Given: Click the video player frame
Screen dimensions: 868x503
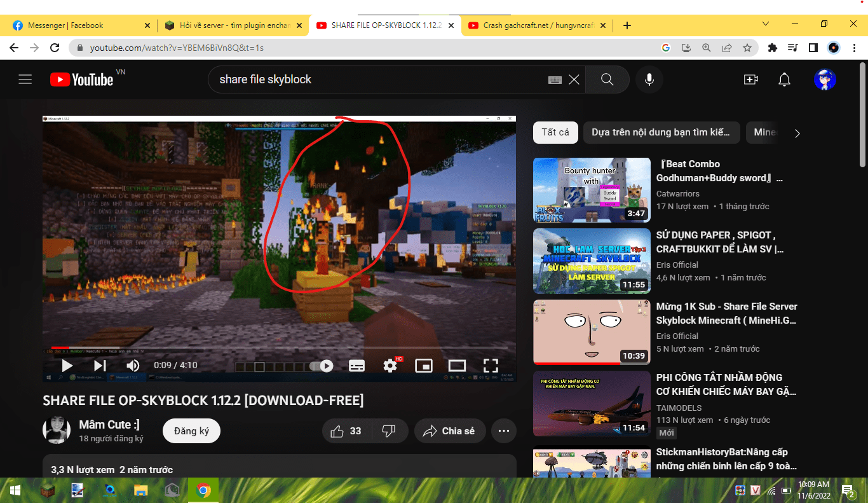Looking at the screenshot, I should pyautogui.click(x=279, y=249).
